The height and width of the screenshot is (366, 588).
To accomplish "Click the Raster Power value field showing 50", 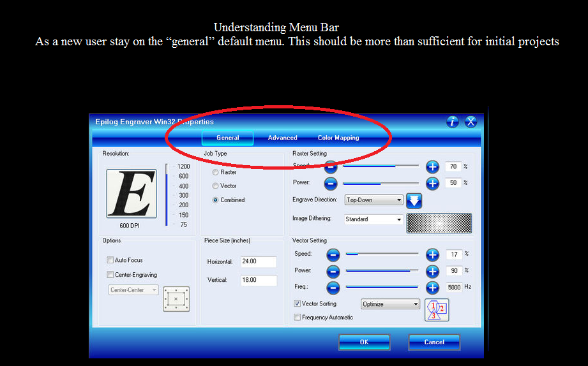I will point(453,183).
